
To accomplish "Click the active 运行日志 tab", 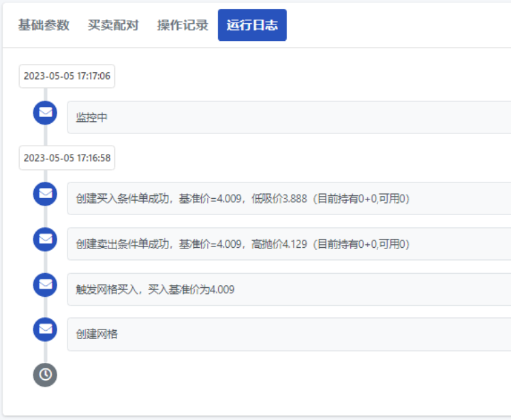I will [x=252, y=25].
